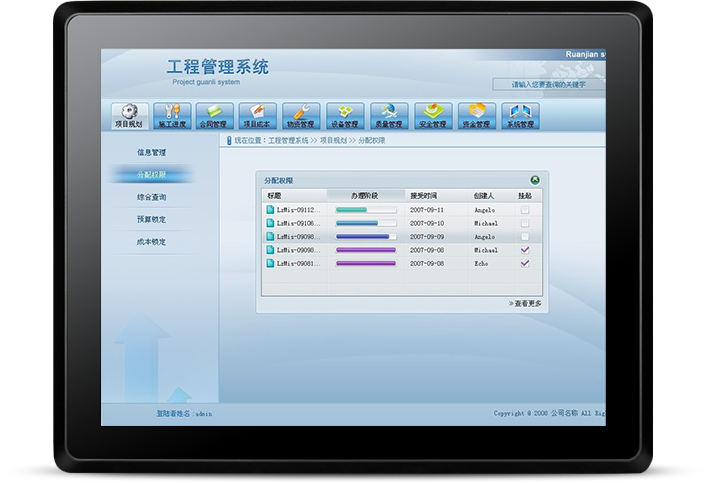Uncheck 挂起 box for Echo row
The height and width of the screenshot is (483, 705).
click(x=525, y=263)
